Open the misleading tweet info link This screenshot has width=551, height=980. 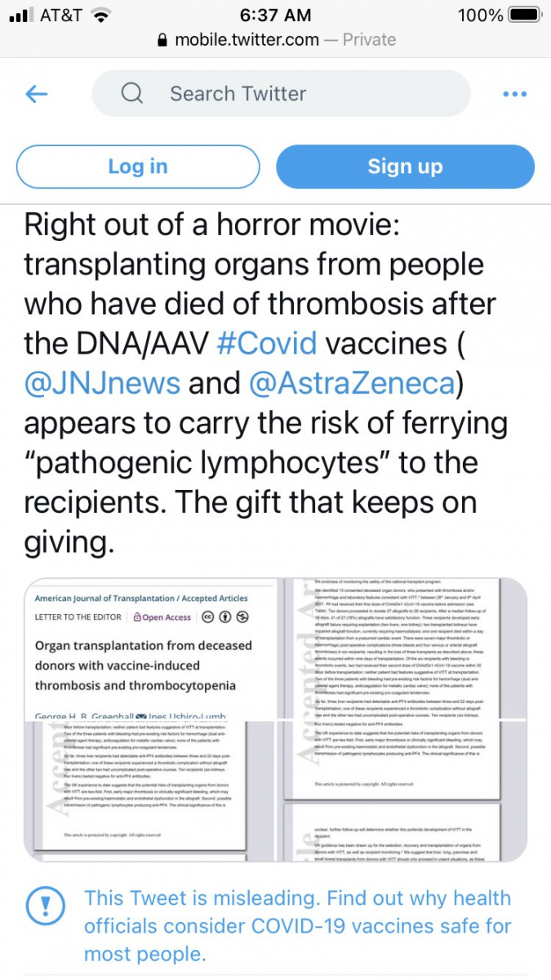(x=297, y=926)
